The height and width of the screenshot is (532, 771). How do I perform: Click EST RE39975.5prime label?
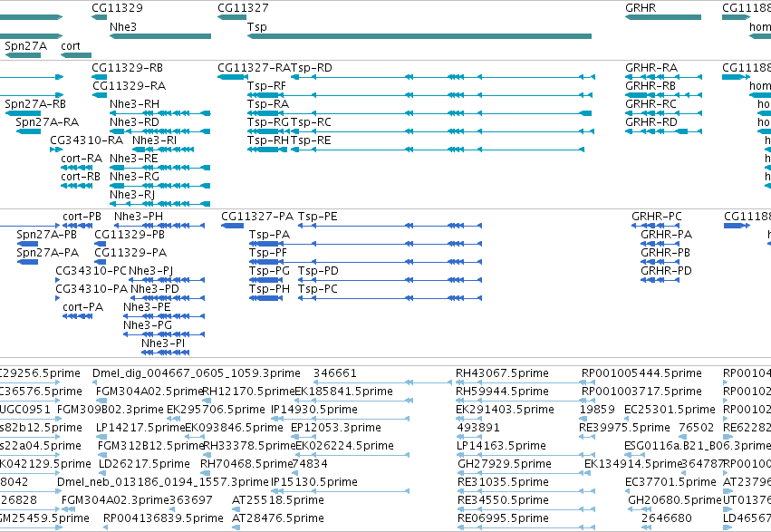click(624, 428)
